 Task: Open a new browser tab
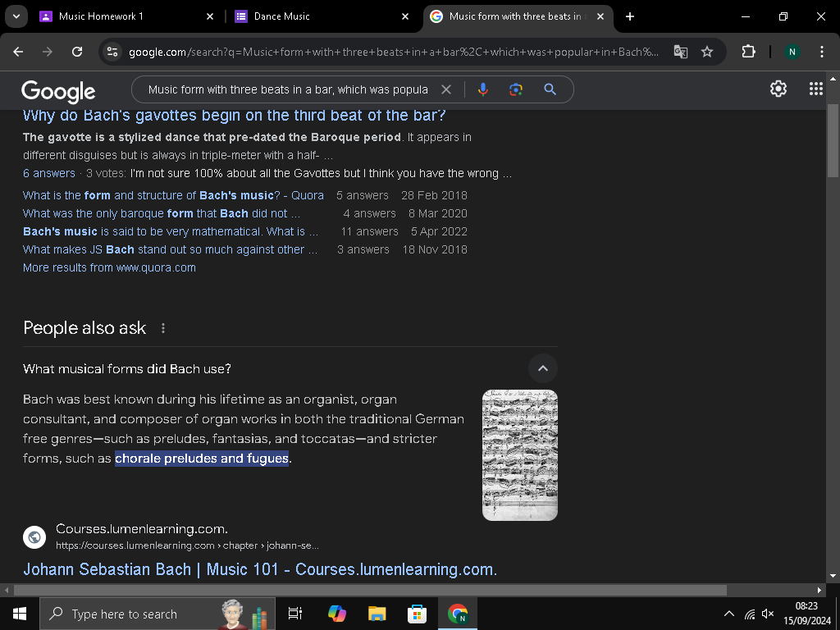(630, 16)
